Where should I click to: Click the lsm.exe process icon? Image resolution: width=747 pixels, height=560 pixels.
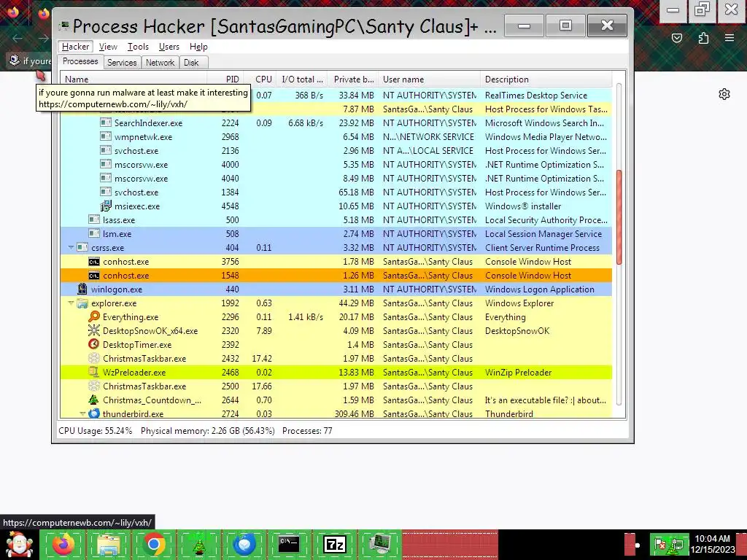click(94, 234)
